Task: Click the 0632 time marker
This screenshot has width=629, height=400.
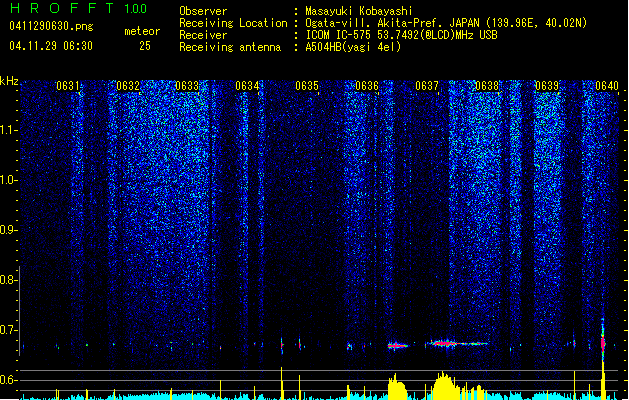Action: [x=128, y=86]
